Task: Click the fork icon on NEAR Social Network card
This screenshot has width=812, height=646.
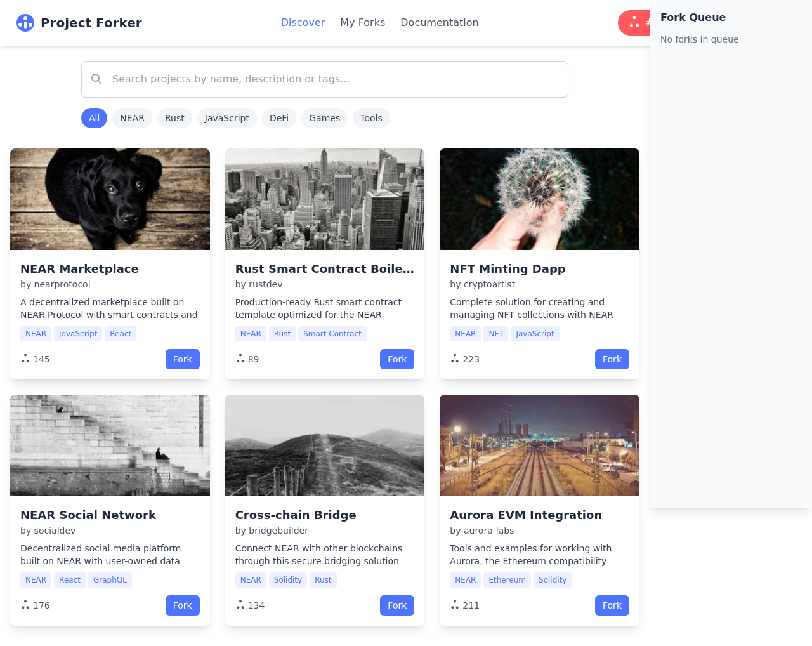Action: (25, 604)
